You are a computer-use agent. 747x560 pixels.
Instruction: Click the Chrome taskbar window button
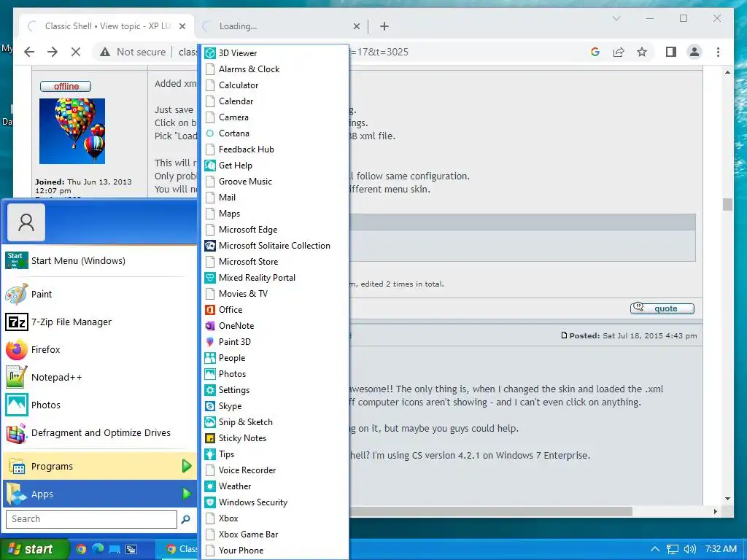click(x=177, y=549)
